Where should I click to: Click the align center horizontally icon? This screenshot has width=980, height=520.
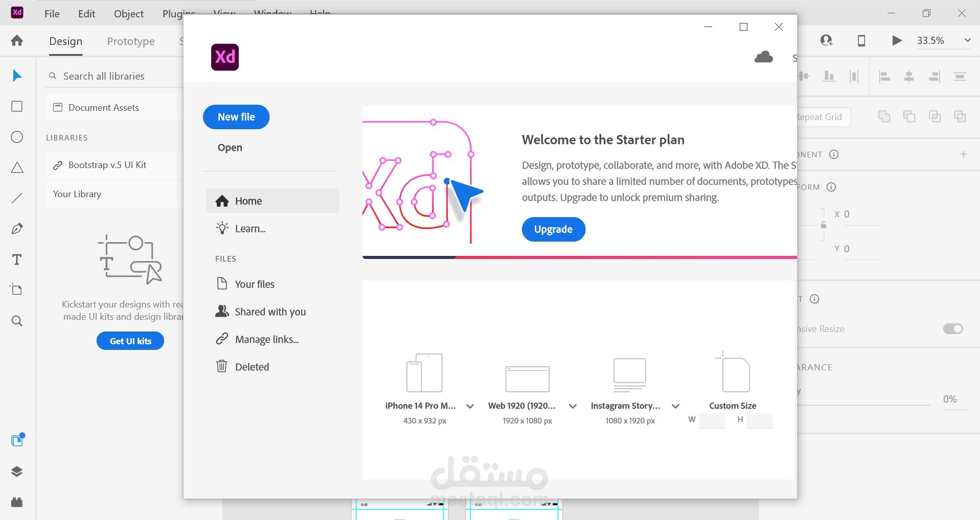(x=909, y=77)
